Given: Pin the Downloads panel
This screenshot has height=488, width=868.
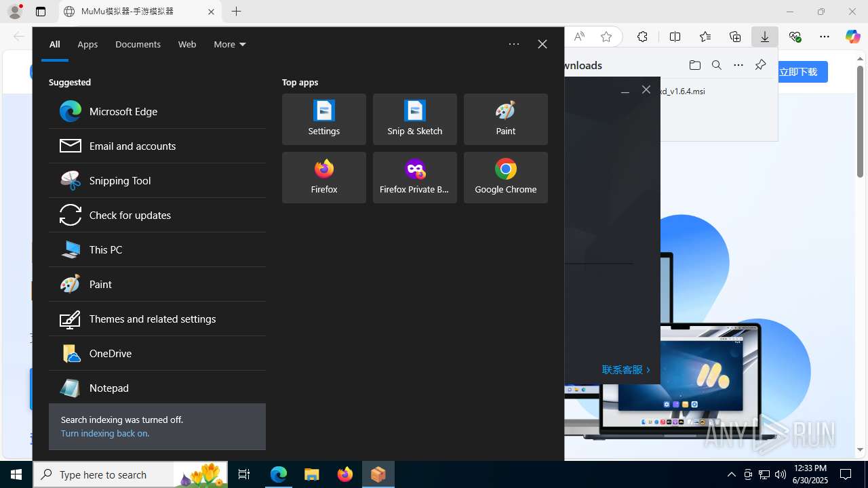Looking at the screenshot, I should pyautogui.click(x=760, y=65).
